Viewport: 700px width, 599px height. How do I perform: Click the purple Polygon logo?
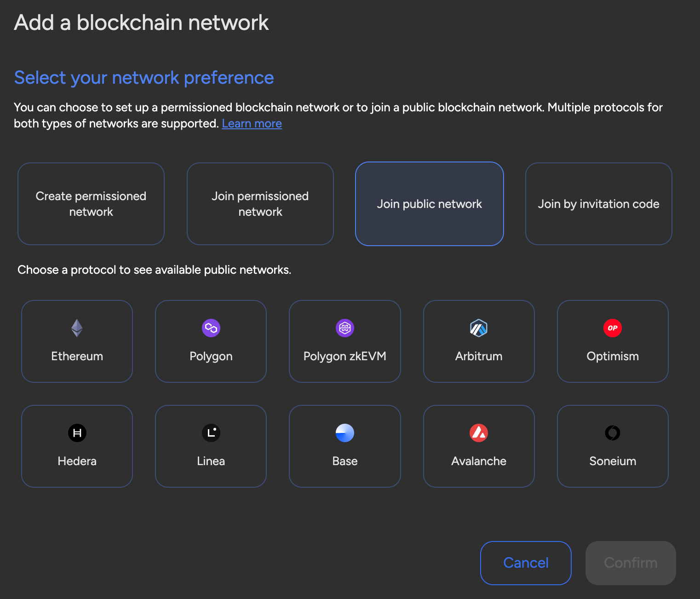(x=211, y=328)
